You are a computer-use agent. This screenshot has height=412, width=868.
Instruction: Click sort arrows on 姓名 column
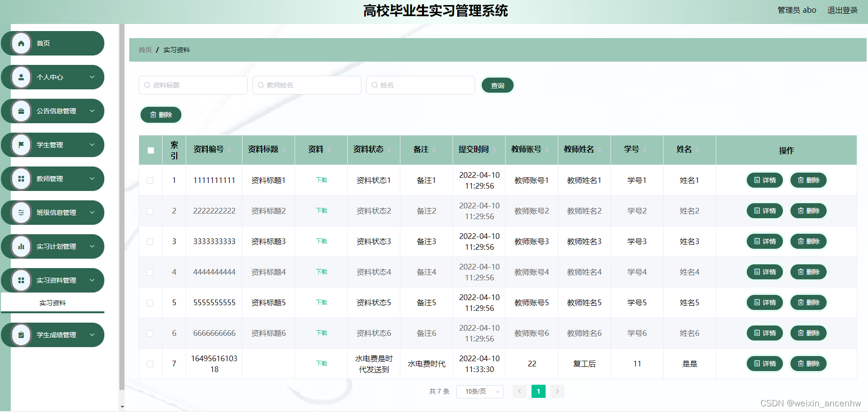point(697,150)
